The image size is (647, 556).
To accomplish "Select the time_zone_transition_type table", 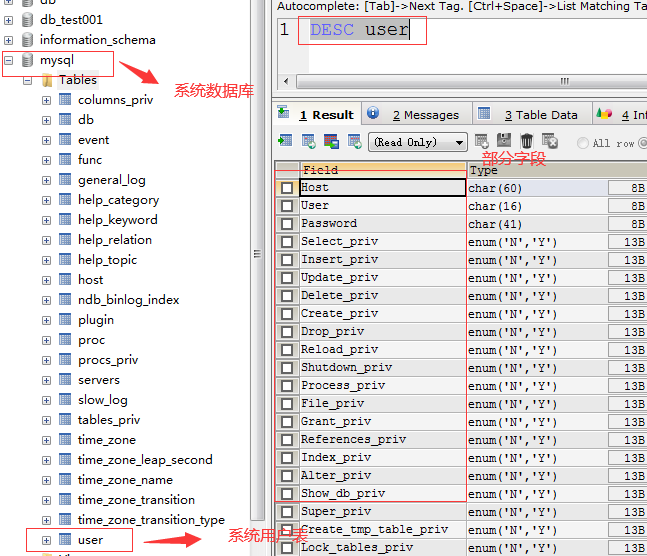I will [151, 519].
